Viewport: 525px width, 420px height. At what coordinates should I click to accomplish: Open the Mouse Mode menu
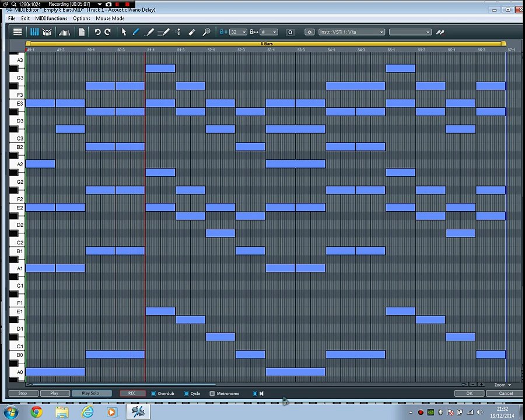click(110, 19)
